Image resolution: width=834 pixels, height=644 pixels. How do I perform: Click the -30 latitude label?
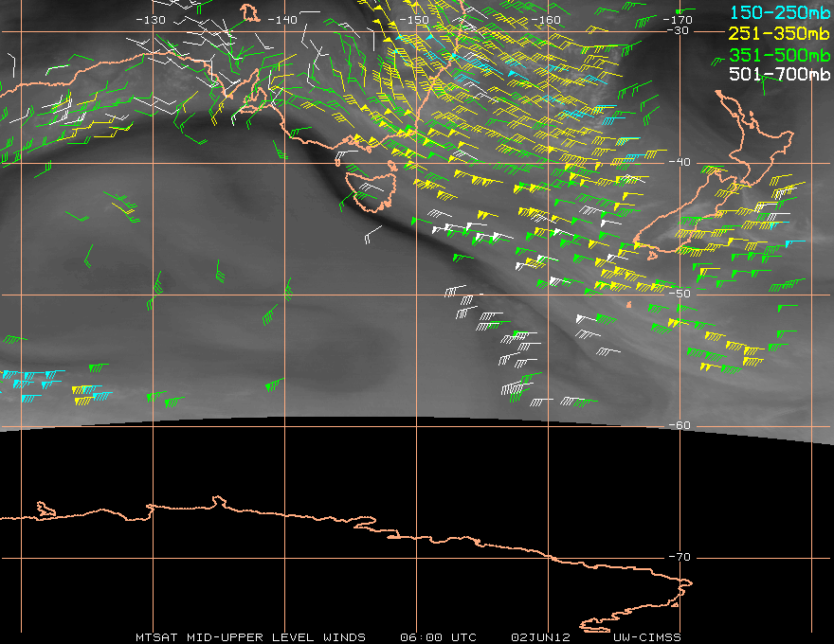point(679,31)
